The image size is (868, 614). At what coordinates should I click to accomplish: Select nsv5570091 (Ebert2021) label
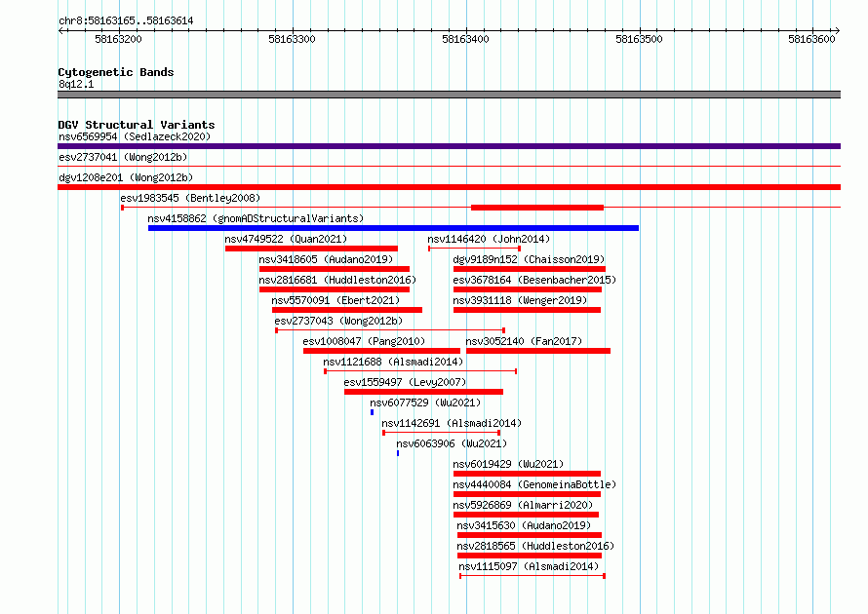click(335, 300)
